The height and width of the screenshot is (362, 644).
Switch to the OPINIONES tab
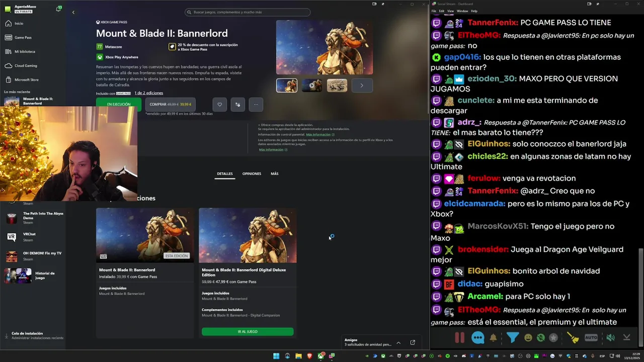[x=252, y=173]
